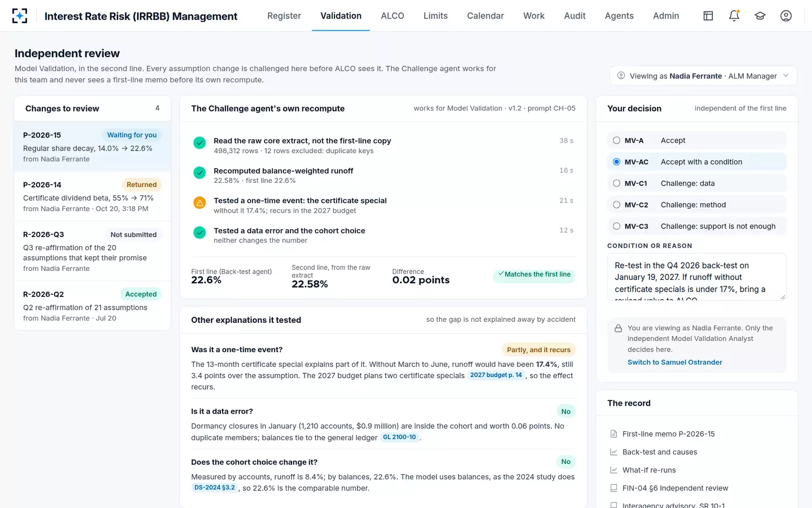Switch to the ALCO tab

392,16
